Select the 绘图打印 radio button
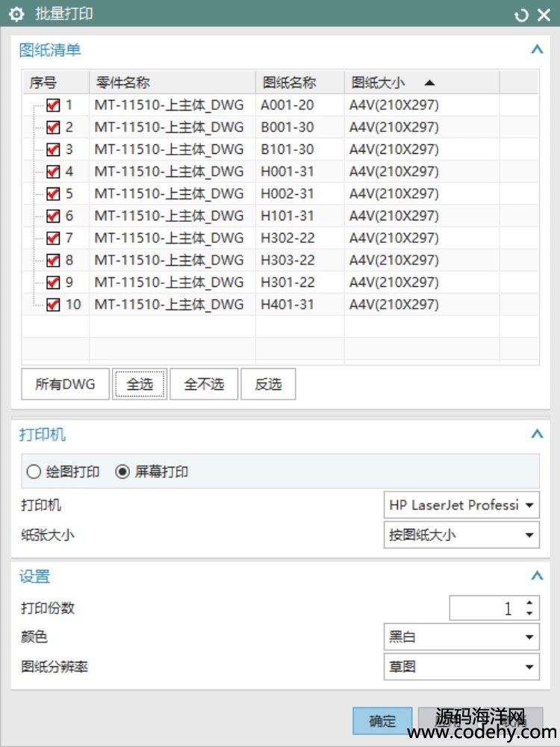Screen dimensions: 560x747 pyautogui.click(x=34, y=472)
